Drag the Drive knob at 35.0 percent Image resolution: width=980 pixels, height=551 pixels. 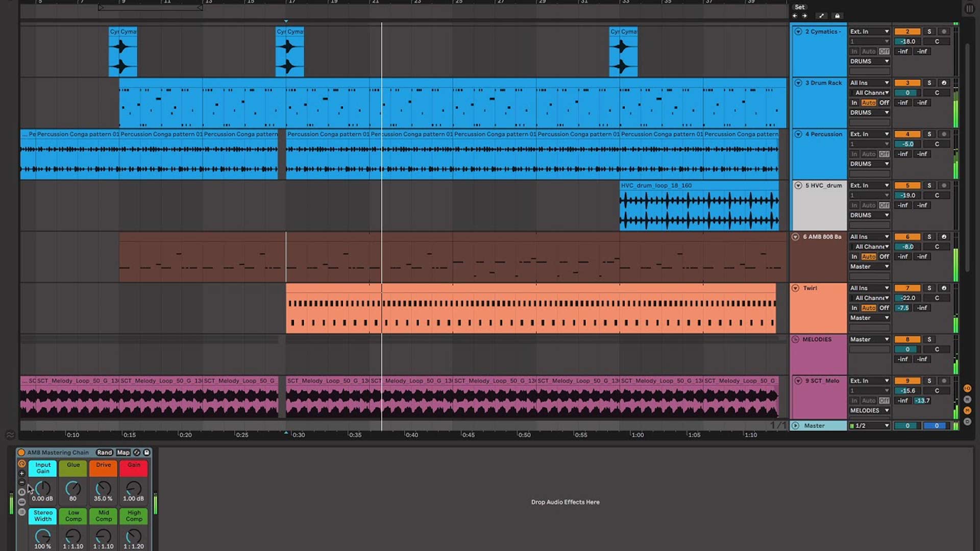[x=103, y=488]
